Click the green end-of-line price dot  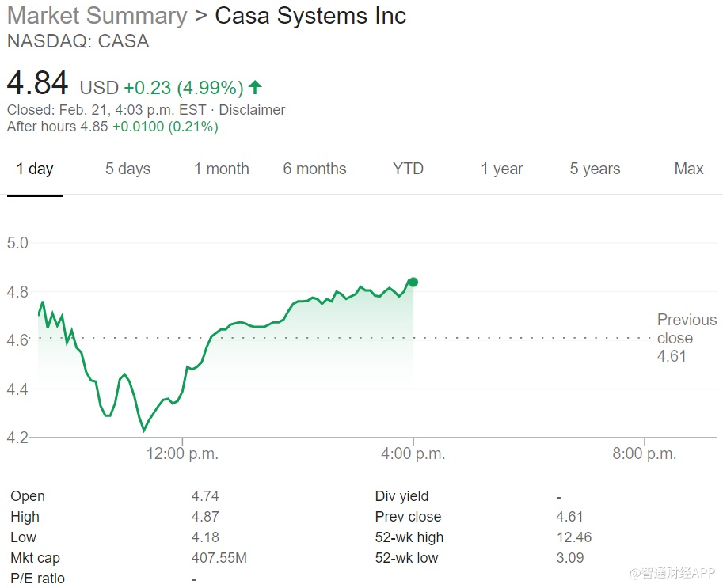(413, 282)
